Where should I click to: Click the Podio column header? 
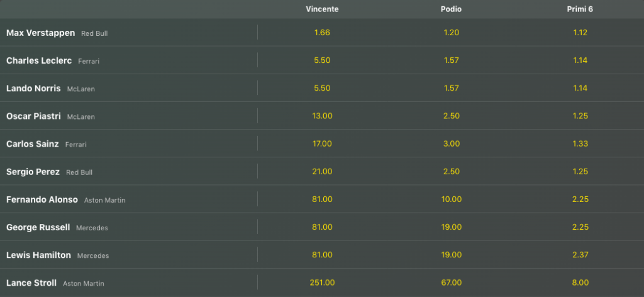coord(451,9)
